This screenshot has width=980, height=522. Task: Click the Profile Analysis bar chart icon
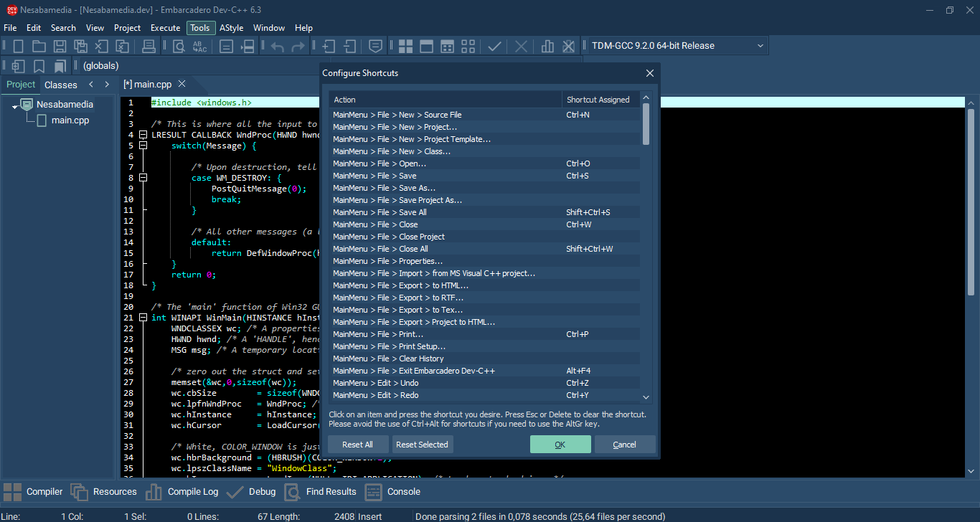[x=547, y=47]
